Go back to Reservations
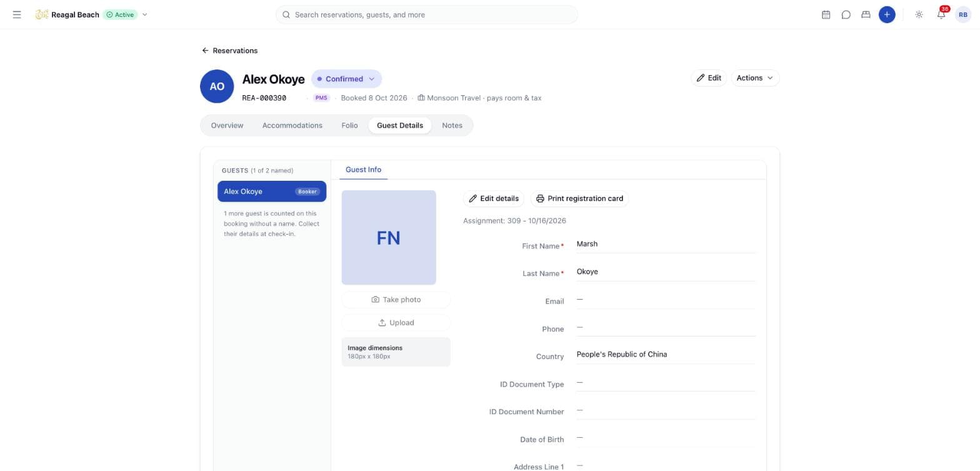The height and width of the screenshot is (471, 980). [229, 51]
